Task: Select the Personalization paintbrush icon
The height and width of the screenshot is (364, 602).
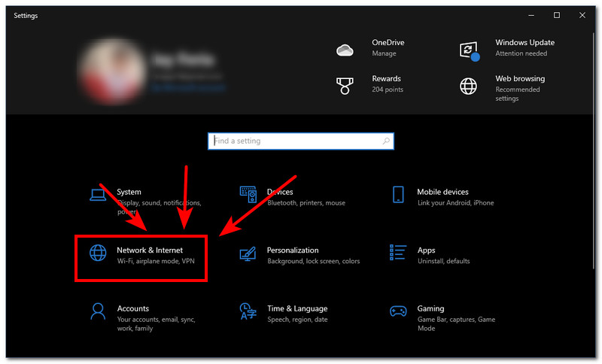Action: coord(248,254)
